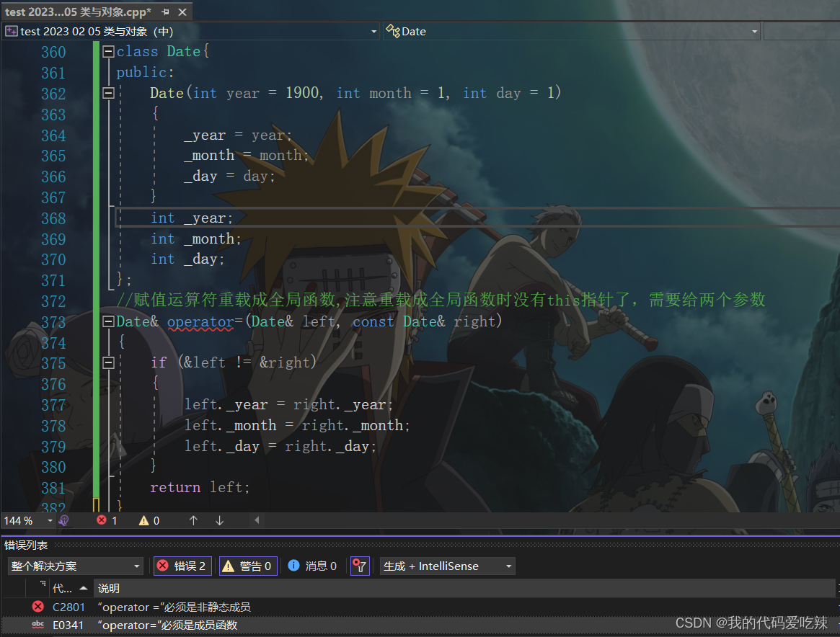Open error code C2801 link
The width and height of the screenshot is (840, 637).
point(68,607)
